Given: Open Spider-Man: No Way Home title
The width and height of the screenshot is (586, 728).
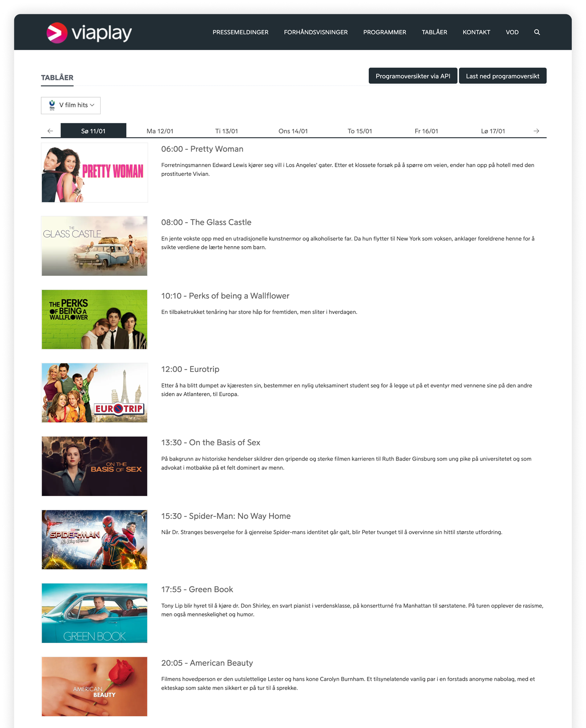Looking at the screenshot, I should 226,516.
